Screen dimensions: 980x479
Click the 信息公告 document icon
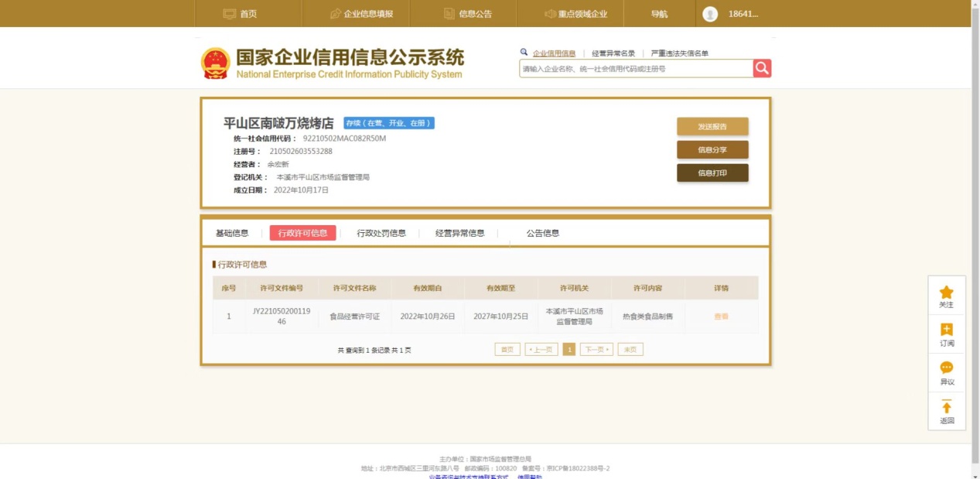tap(449, 14)
